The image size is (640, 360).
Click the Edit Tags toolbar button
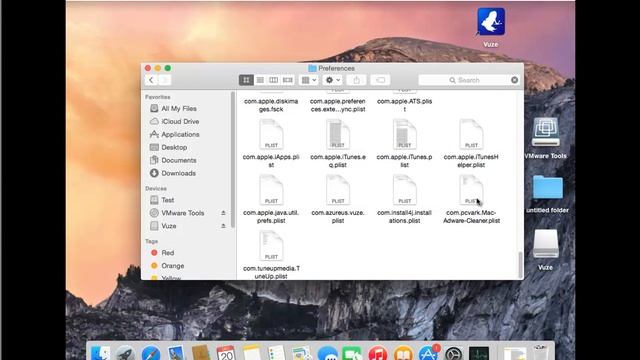click(x=380, y=80)
